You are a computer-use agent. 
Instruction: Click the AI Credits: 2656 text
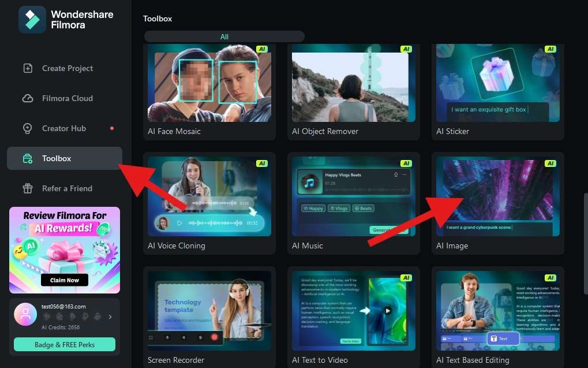point(61,328)
